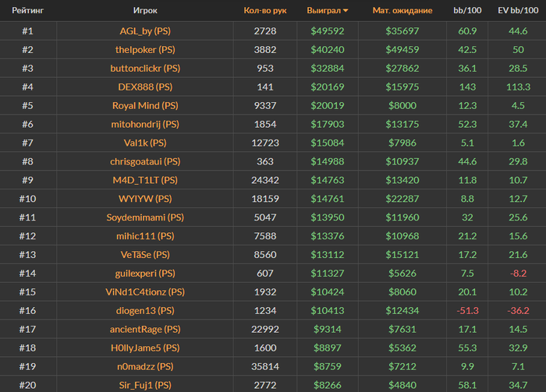The height and width of the screenshot is (392, 546).
Task: Open Sir_Fuj1 (PS) player link
Action: (145, 384)
